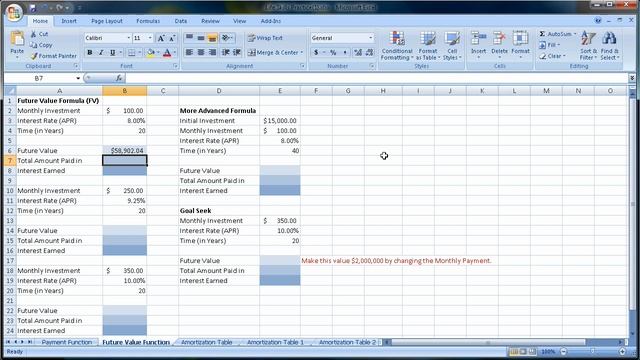Screen dimensions: 640x360
Task: Open Cell Styles gallery
Action: [452, 46]
